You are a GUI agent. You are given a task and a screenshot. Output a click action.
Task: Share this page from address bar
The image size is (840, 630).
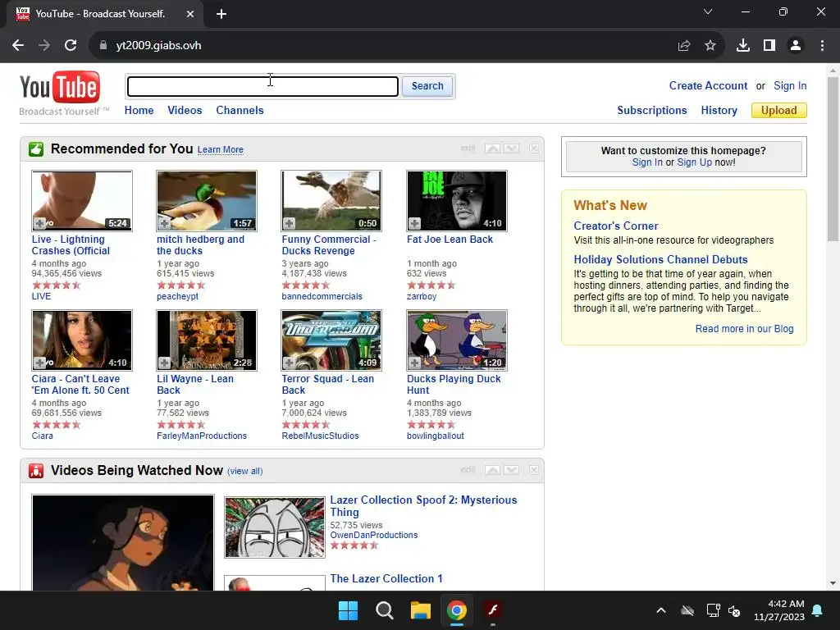click(x=684, y=46)
